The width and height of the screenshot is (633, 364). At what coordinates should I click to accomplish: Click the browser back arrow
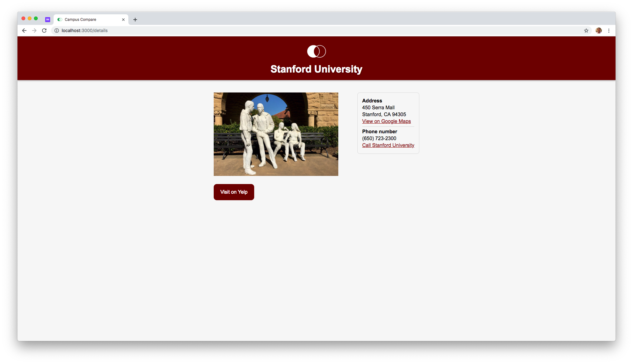point(24,31)
